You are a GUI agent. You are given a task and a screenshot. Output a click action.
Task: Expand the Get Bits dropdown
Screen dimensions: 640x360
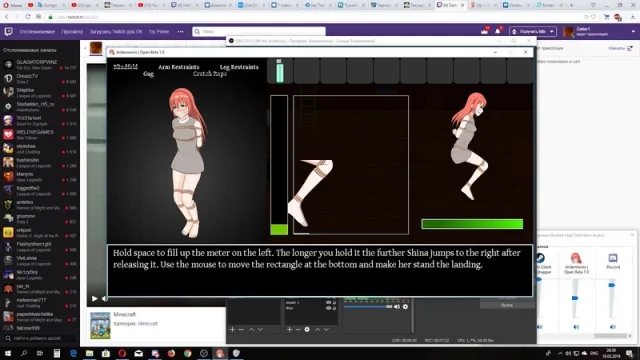tap(552, 31)
